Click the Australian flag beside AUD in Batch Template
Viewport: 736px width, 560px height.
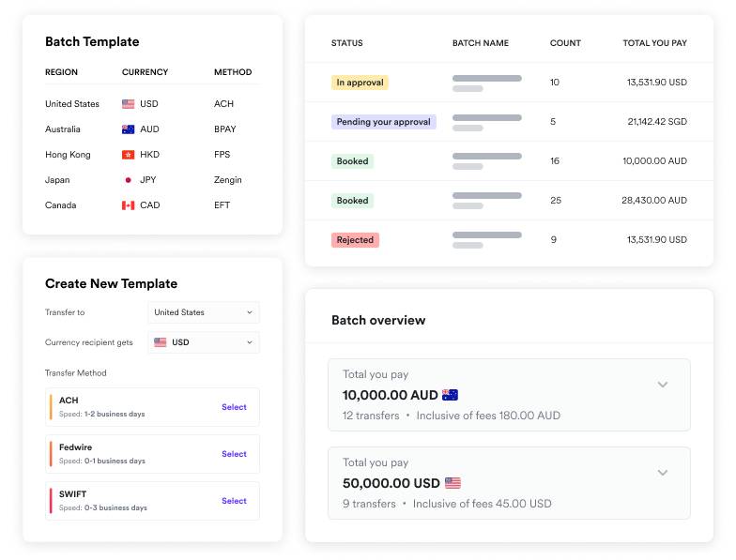coord(128,129)
